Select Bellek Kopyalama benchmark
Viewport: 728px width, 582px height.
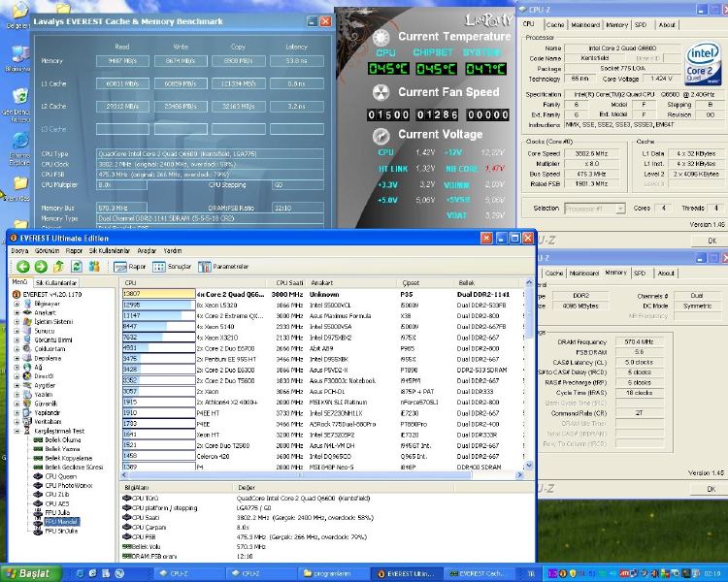[68, 458]
